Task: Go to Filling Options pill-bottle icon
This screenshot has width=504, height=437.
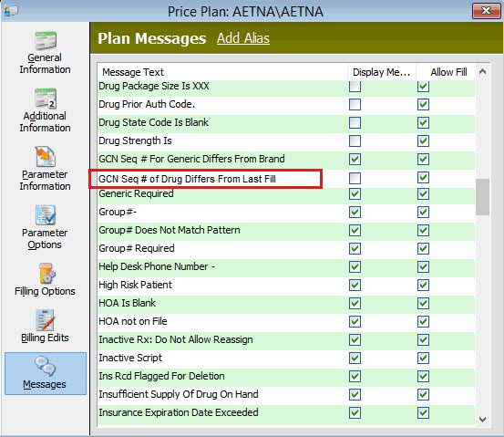Action: [x=46, y=274]
